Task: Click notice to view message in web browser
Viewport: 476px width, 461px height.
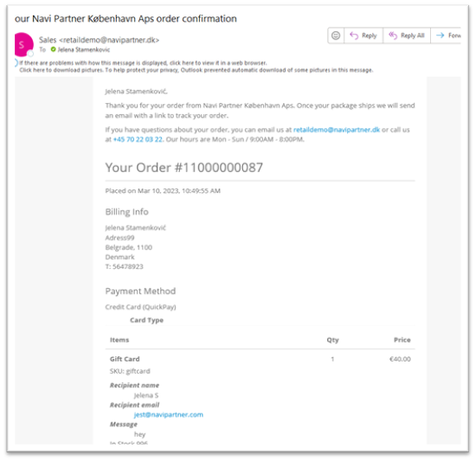Action: point(143,63)
